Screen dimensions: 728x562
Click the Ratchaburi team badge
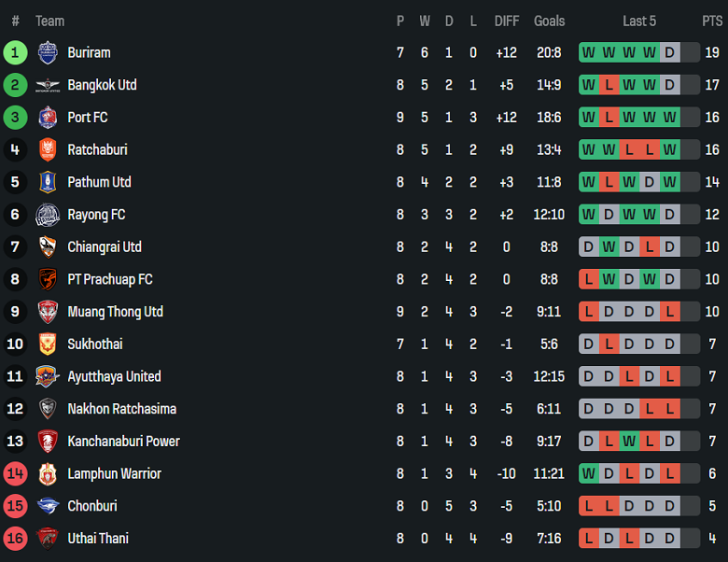[x=48, y=150]
